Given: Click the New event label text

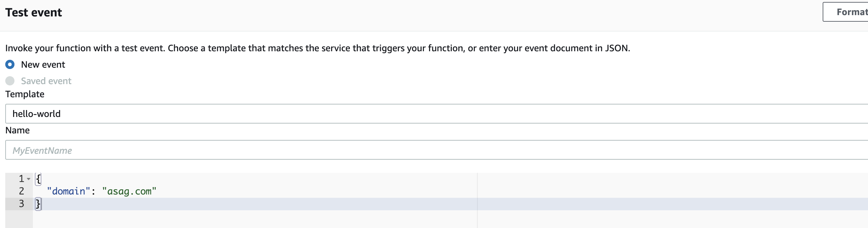Looking at the screenshot, I should pyautogui.click(x=43, y=65).
